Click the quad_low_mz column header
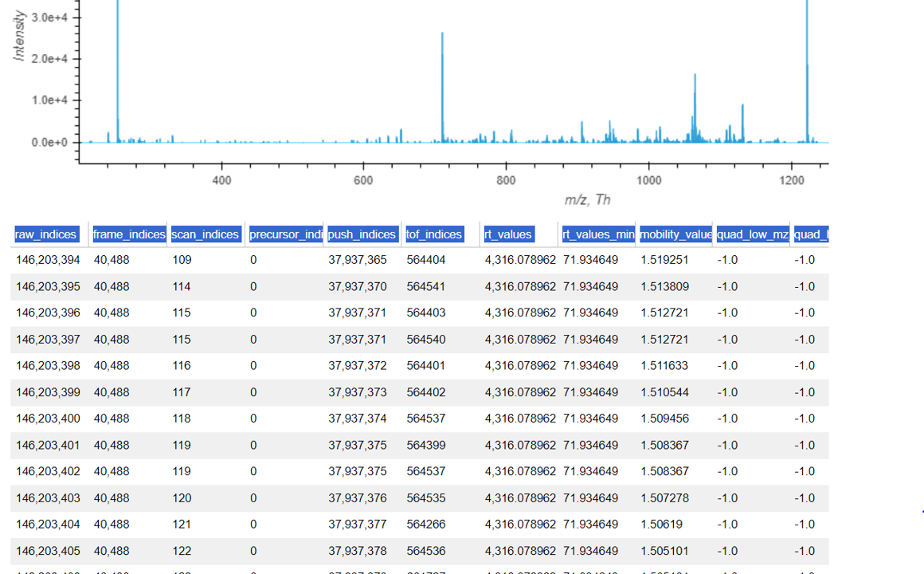Screen dimensions: 924x574 coord(753,234)
